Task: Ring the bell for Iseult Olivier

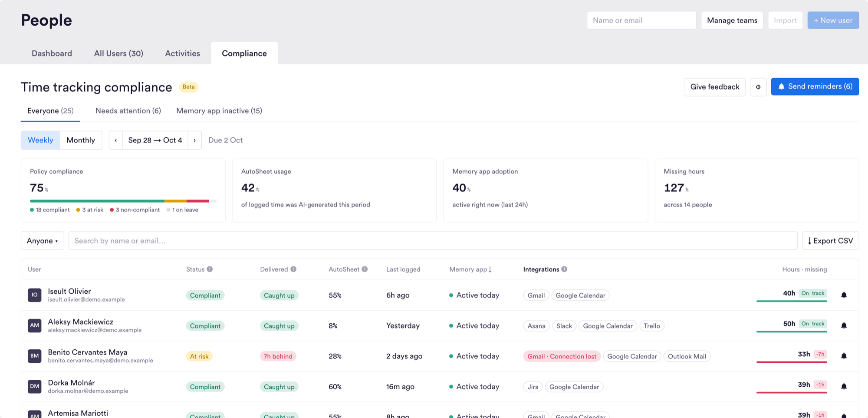Action: click(844, 295)
